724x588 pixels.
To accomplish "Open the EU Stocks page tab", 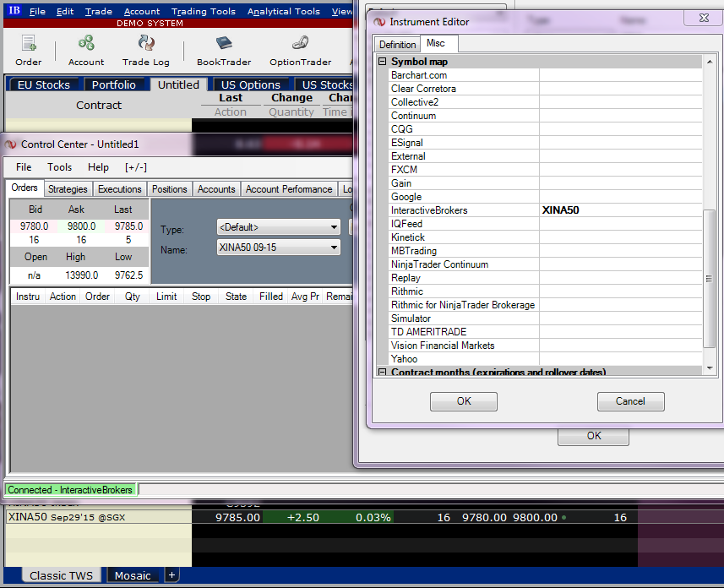I will [x=43, y=85].
